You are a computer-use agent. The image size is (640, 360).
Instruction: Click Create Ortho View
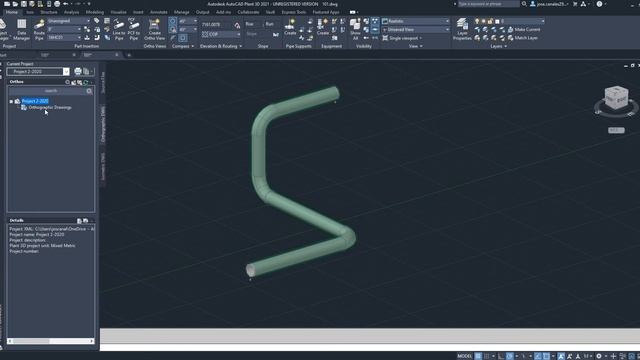click(154, 29)
